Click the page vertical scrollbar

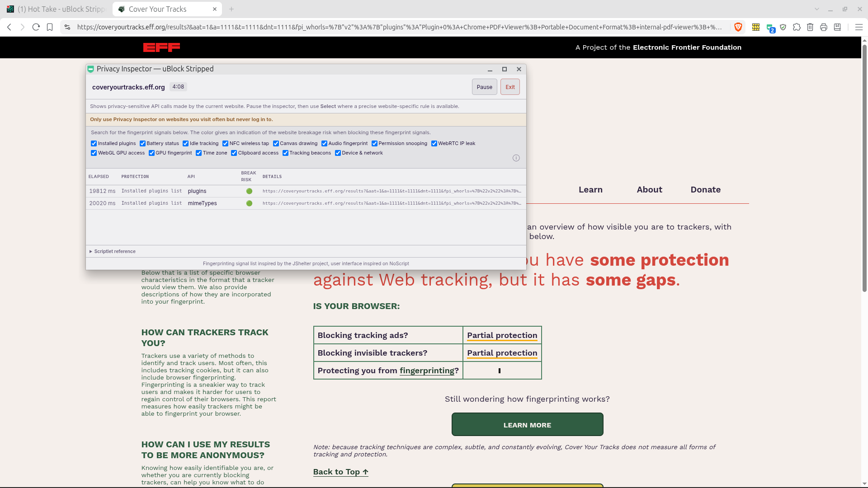coord(864,168)
